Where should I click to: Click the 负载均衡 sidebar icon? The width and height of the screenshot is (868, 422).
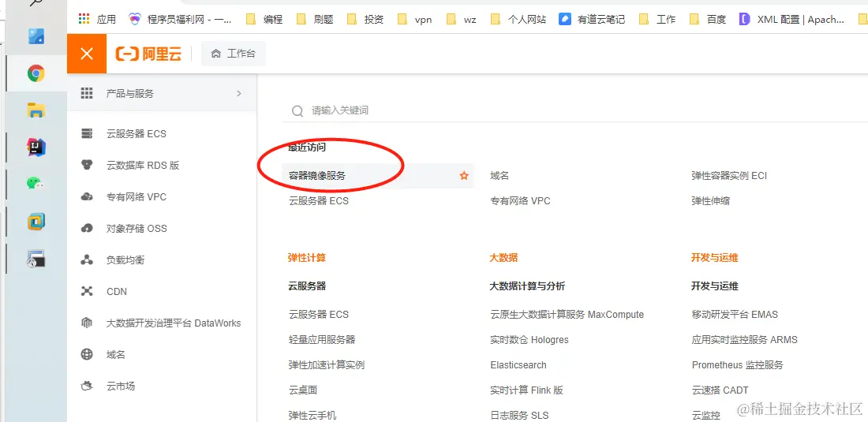[x=86, y=260]
